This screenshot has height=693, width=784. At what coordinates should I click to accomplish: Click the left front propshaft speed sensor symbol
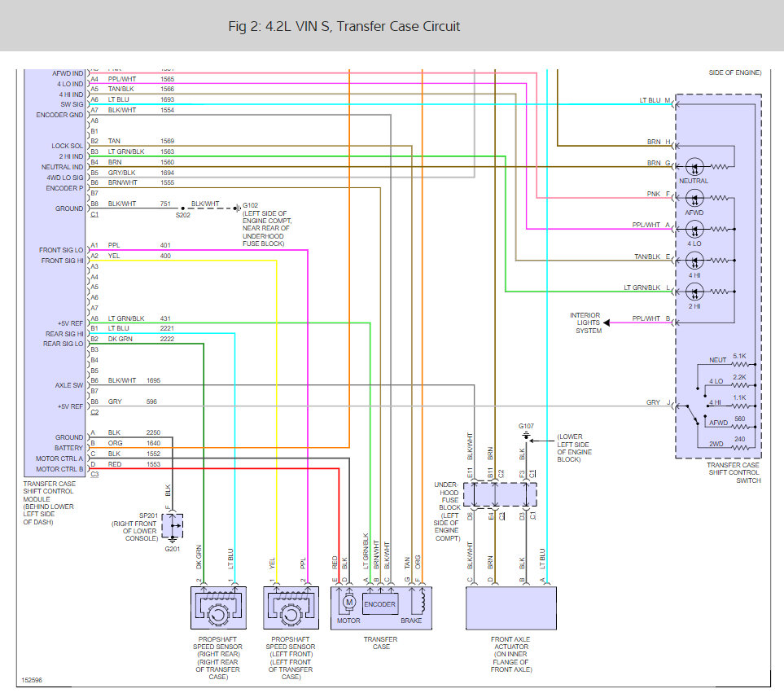click(x=291, y=607)
